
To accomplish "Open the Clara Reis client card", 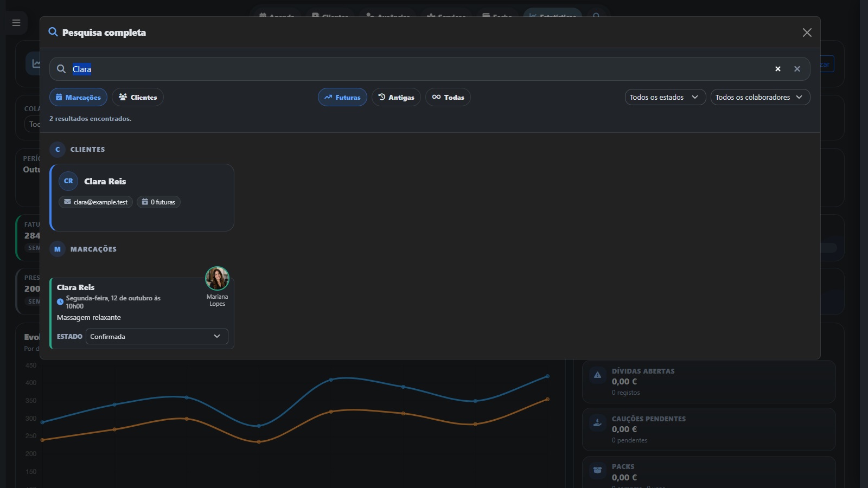I will click(142, 197).
